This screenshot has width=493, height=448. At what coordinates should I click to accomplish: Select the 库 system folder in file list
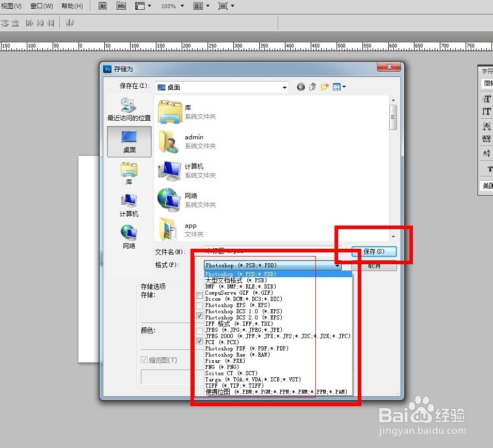click(187, 112)
